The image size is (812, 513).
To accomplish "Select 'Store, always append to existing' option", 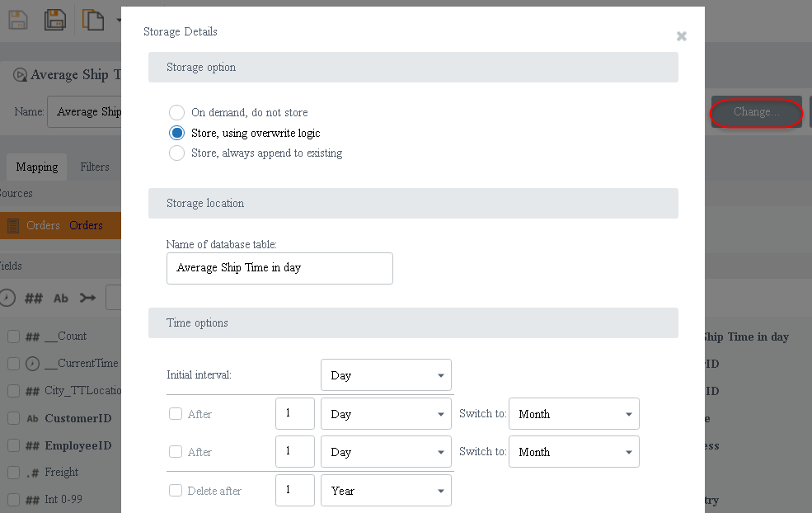I will pyautogui.click(x=176, y=153).
